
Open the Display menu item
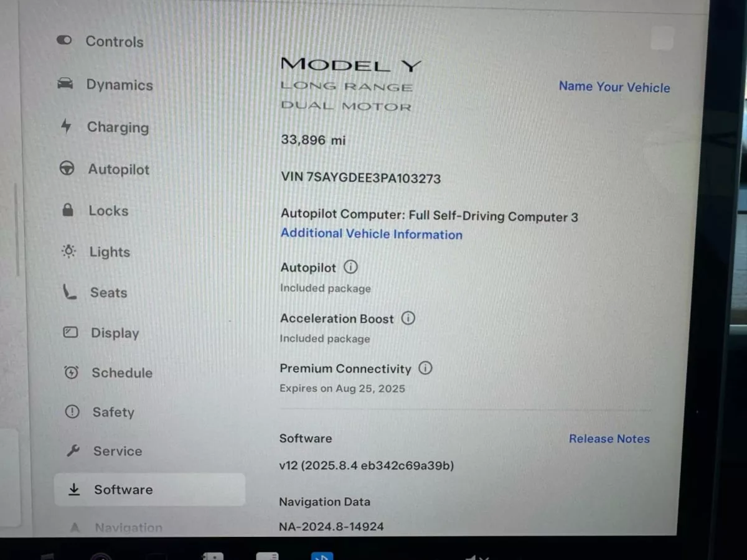(x=101, y=333)
